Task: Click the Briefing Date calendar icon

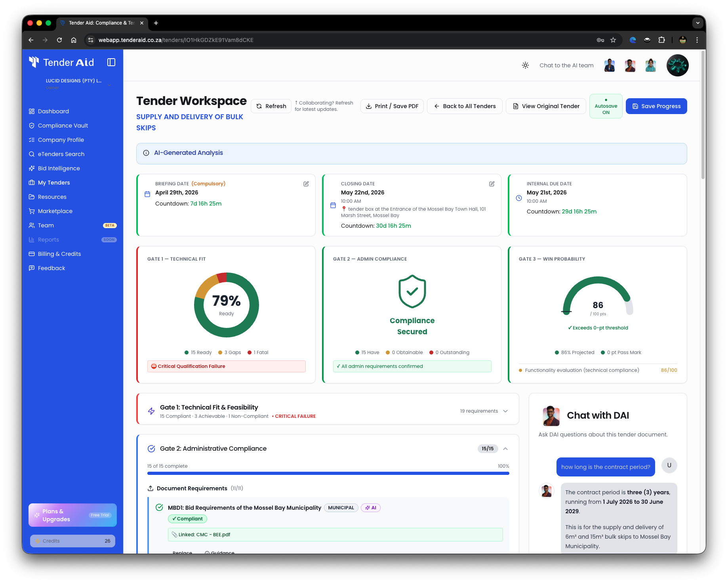Action: 147,194
